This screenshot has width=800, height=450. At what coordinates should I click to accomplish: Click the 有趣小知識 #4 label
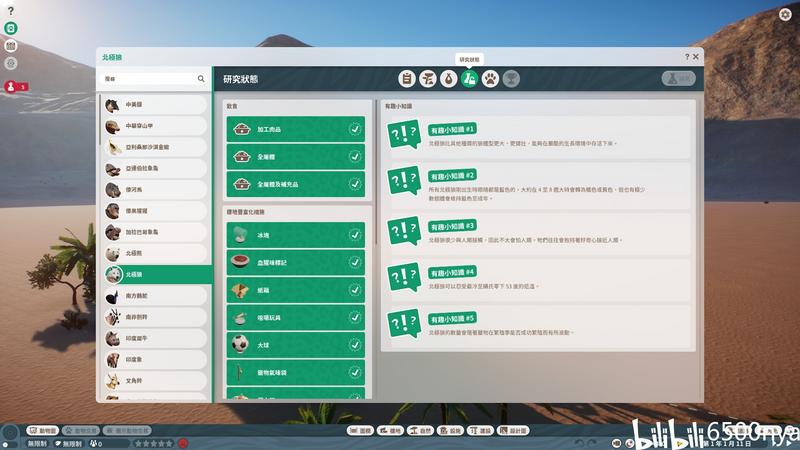452,272
